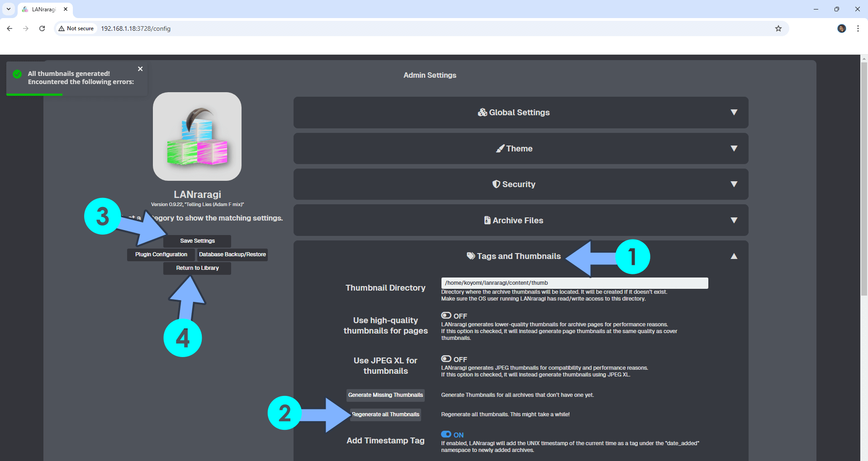The height and width of the screenshot is (461, 868).
Task: Click the Add Timestamp Tag label
Action: tap(385, 441)
